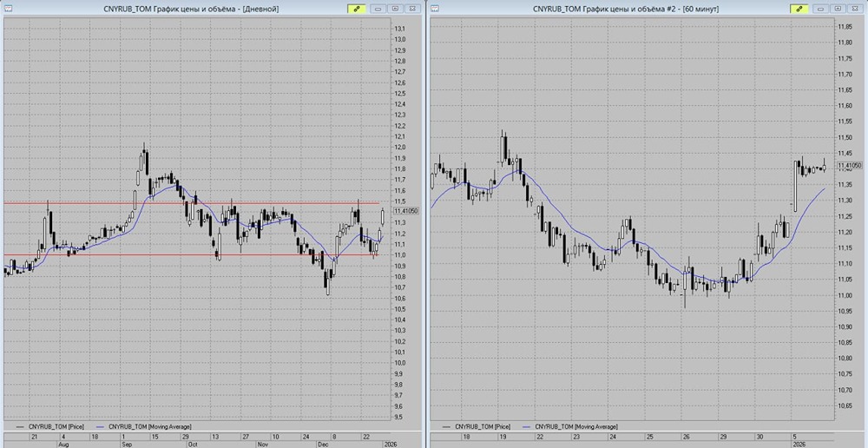This screenshot has height=448, width=868.
Task: Minimize the daily chart window
Action: click(x=378, y=9)
